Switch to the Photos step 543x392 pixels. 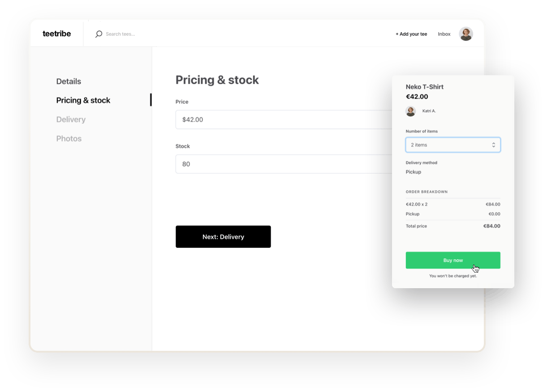69,139
